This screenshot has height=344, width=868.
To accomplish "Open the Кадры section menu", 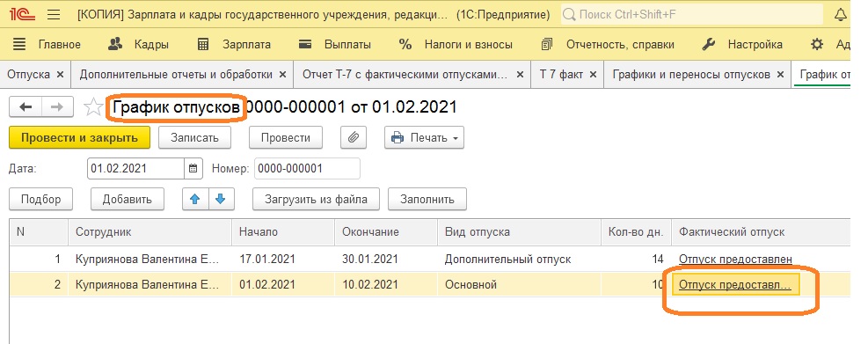I will [138, 44].
